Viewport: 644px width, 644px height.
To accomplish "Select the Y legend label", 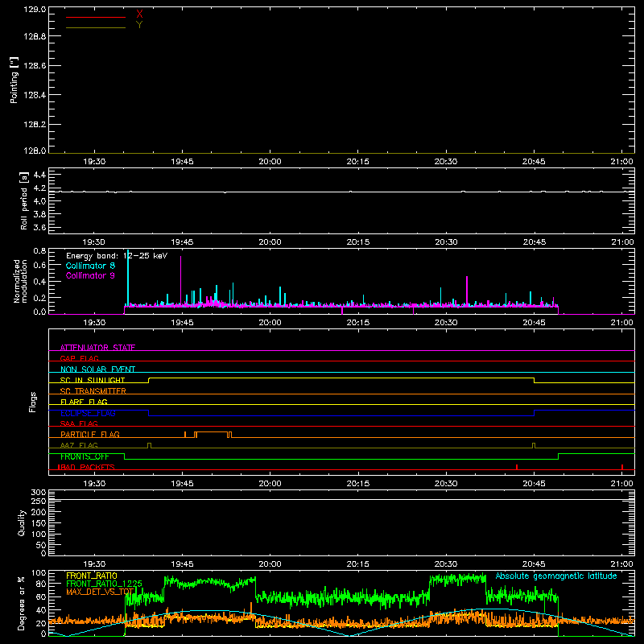I will click(139, 25).
